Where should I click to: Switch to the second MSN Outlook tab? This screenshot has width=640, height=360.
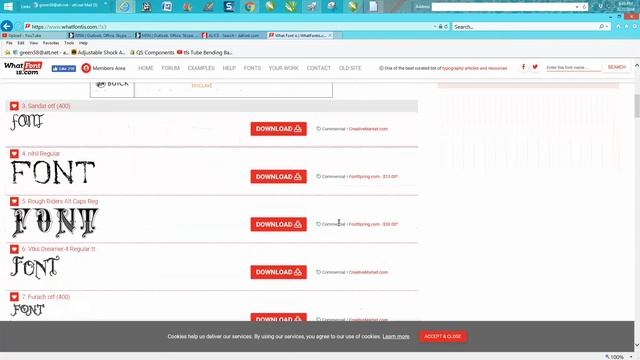tap(167, 36)
